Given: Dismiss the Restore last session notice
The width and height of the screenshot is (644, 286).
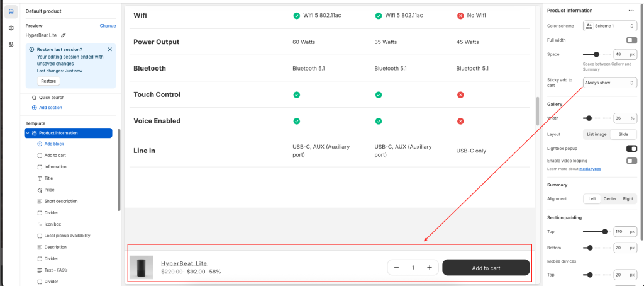Looking at the screenshot, I should (110, 49).
